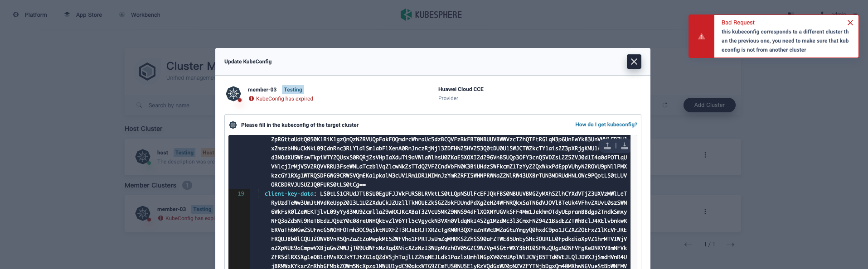Click the Host Cluster section heading

point(143,129)
